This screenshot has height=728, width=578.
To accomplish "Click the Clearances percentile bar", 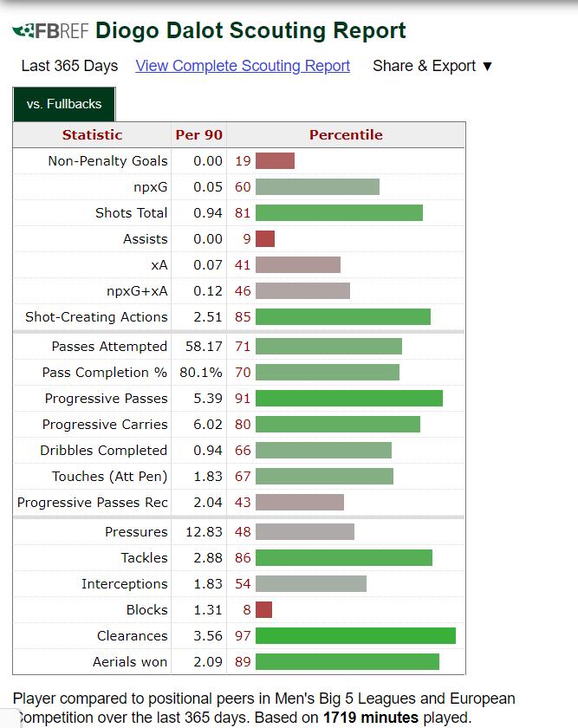I will pyautogui.click(x=355, y=636).
